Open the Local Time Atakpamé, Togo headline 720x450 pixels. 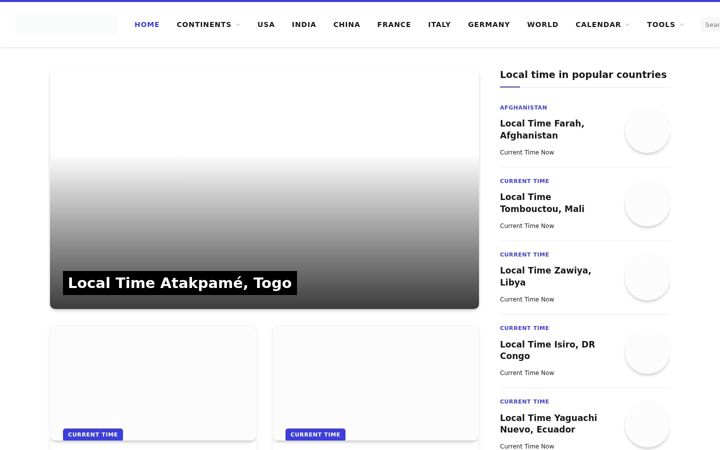tap(180, 283)
